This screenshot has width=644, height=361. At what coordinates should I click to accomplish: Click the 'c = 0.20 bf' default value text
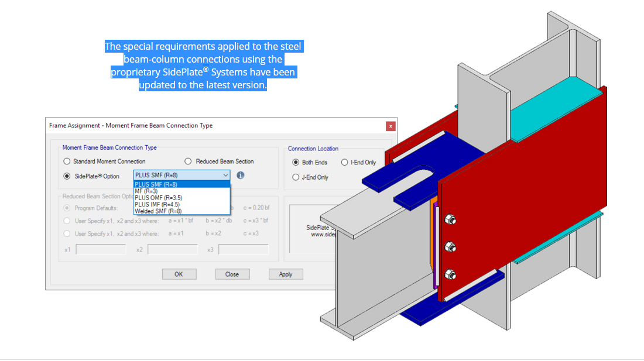point(256,208)
